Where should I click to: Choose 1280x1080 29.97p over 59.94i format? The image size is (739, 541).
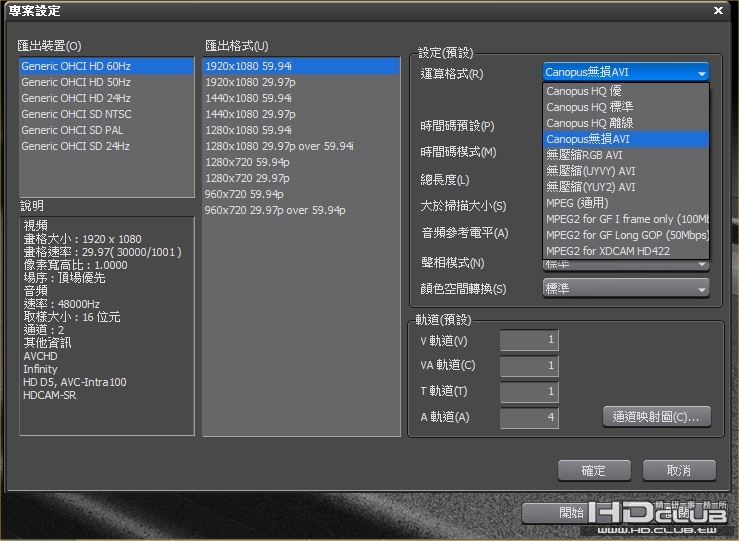point(301,146)
